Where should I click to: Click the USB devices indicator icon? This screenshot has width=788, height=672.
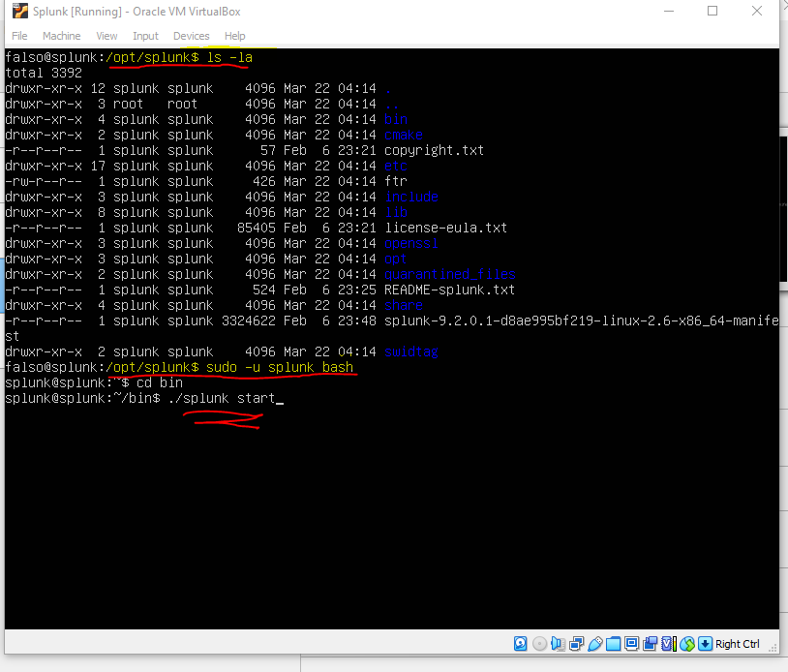pos(595,644)
